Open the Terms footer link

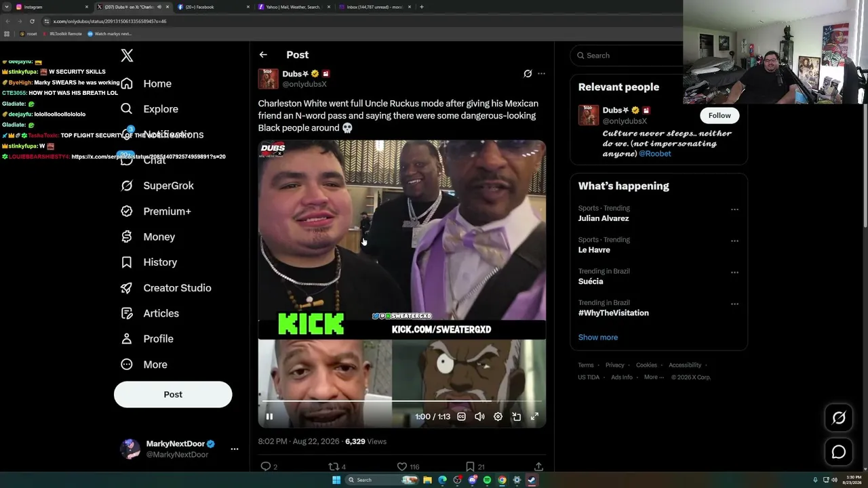click(x=586, y=365)
